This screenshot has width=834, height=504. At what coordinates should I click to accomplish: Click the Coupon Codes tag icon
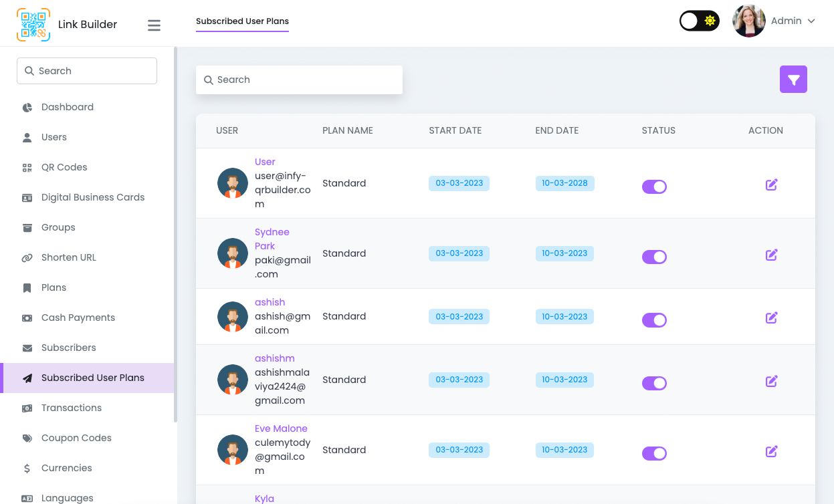tap(27, 438)
